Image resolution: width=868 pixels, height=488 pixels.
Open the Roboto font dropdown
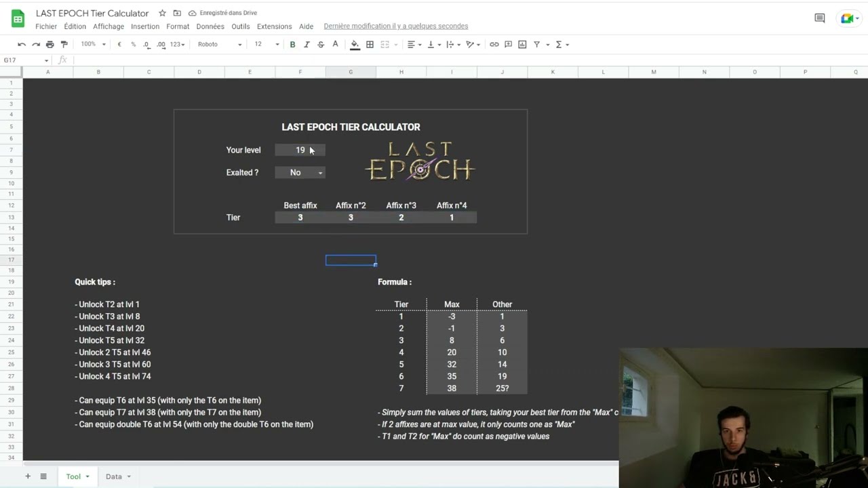point(220,44)
